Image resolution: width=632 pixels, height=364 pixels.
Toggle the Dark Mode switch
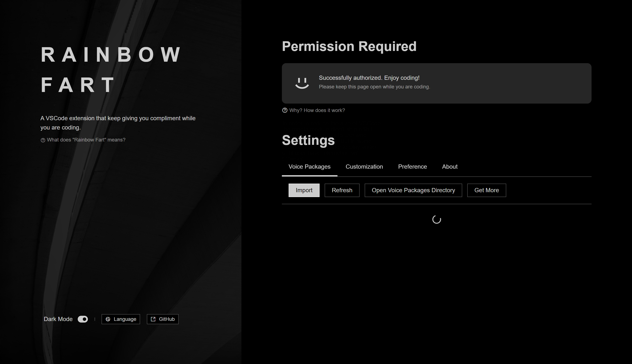click(83, 319)
